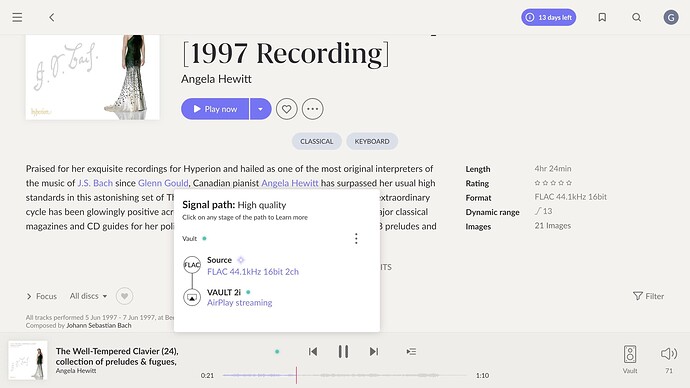
Task: Open signal path quality indicator dot
Action: [277, 351]
